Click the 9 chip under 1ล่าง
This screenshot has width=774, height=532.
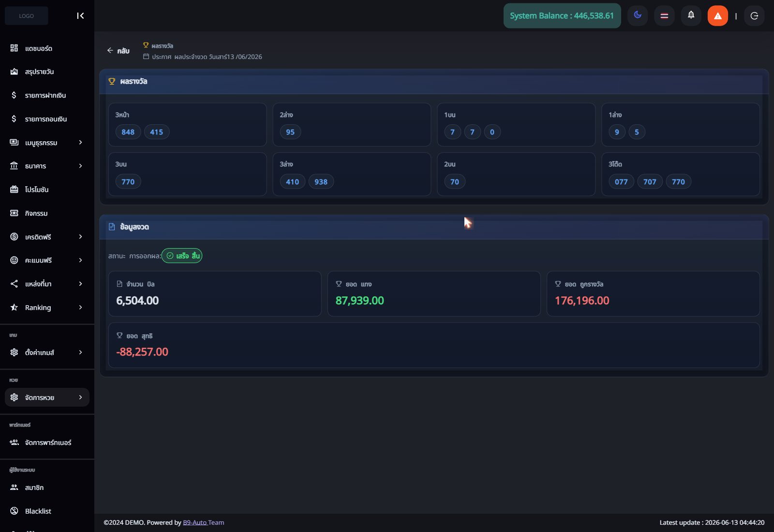pos(617,132)
